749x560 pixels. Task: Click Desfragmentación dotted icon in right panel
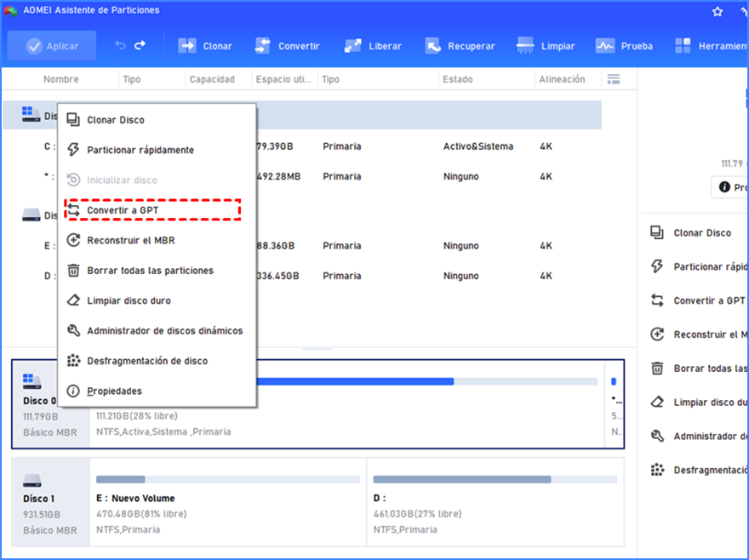point(657,470)
